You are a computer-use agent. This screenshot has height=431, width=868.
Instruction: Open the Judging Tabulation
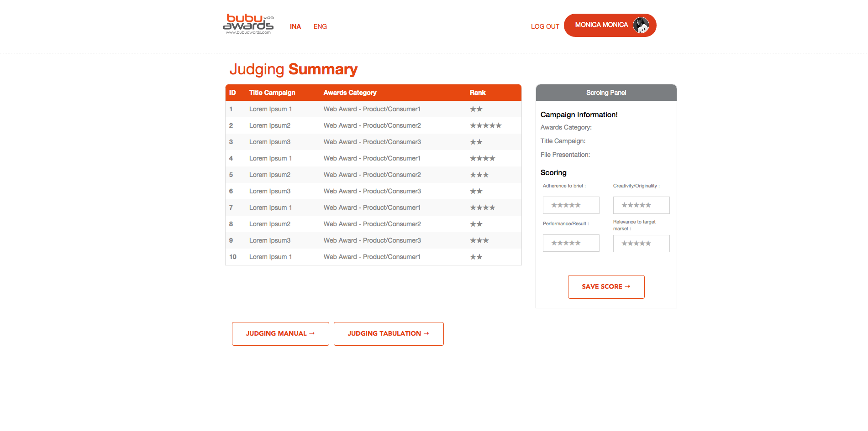tap(388, 333)
